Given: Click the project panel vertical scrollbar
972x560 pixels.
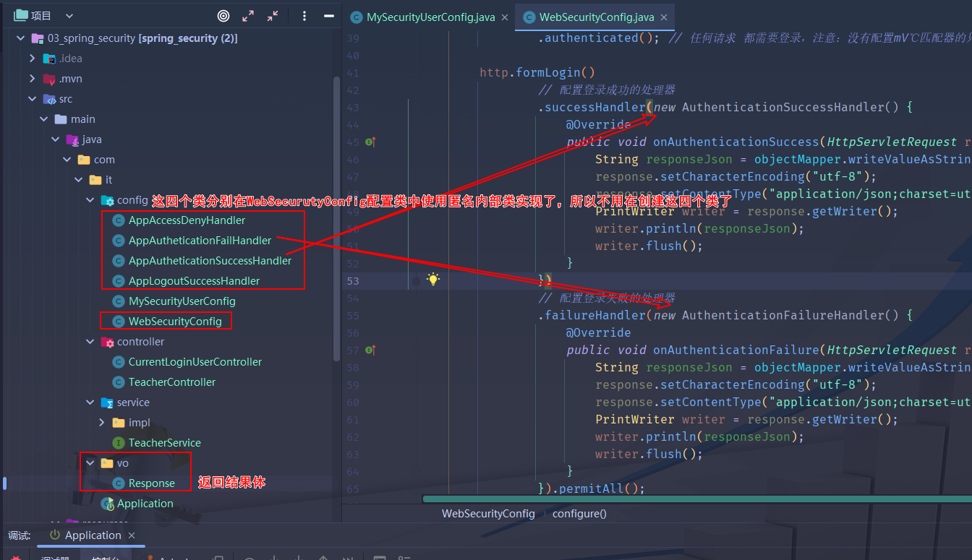Looking at the screenshot, I should click(x=336, y=218).
